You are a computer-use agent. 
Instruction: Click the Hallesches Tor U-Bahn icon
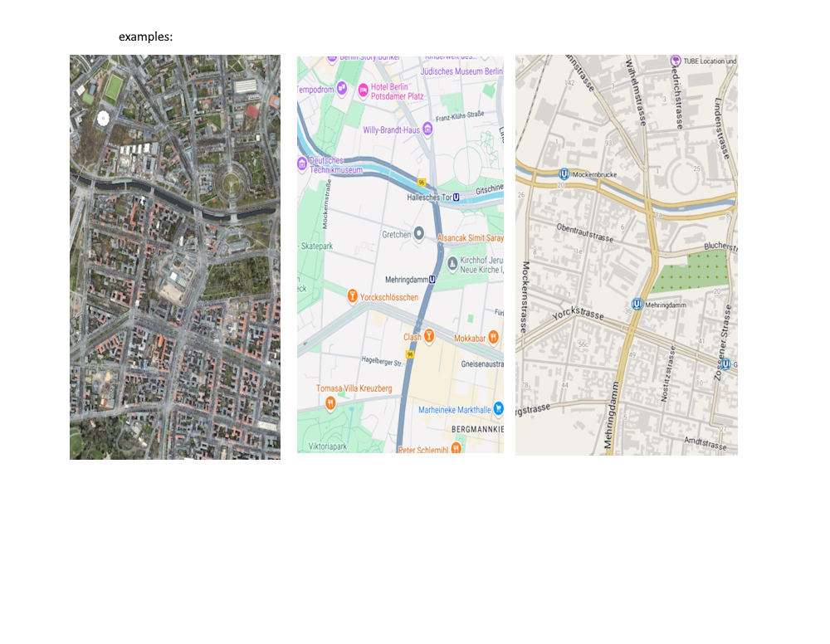(456, 198)
